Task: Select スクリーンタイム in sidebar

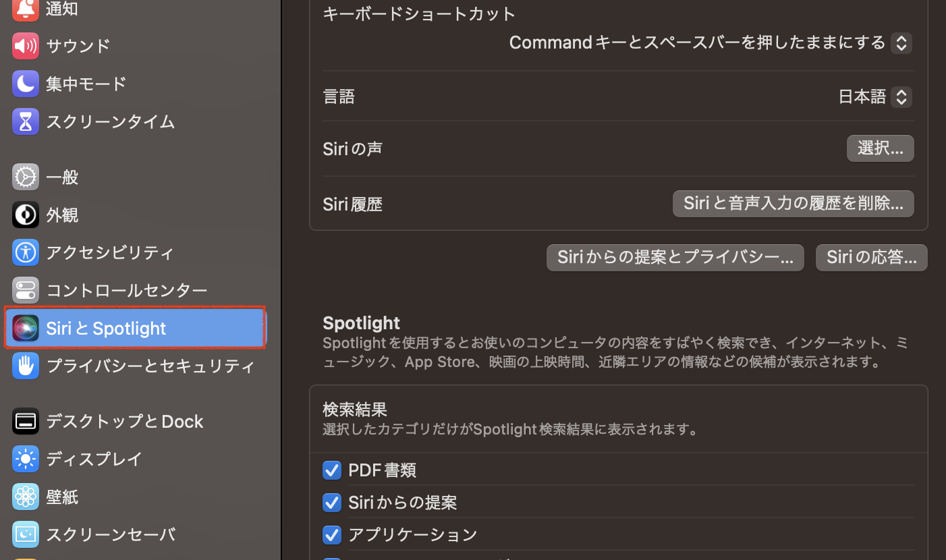Action: point(111,121)
